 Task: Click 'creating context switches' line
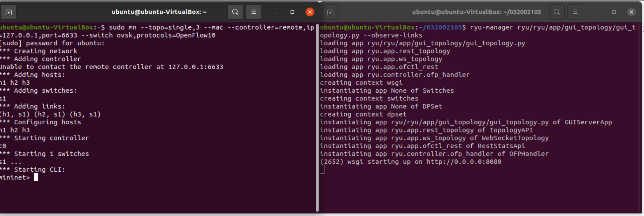tap(369, 99)
